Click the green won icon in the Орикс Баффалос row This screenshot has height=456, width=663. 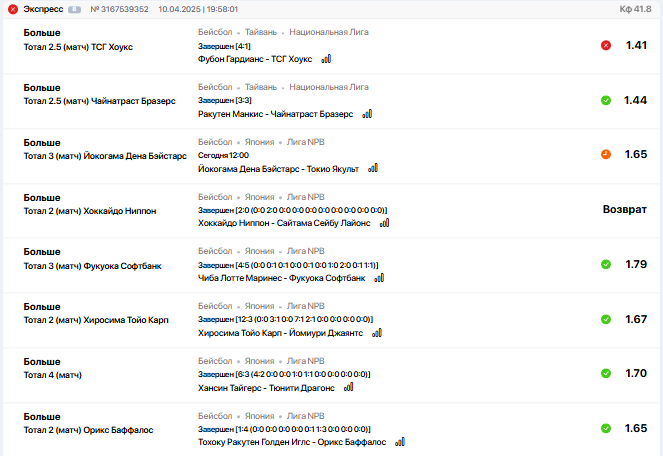(x=606, y=429)
